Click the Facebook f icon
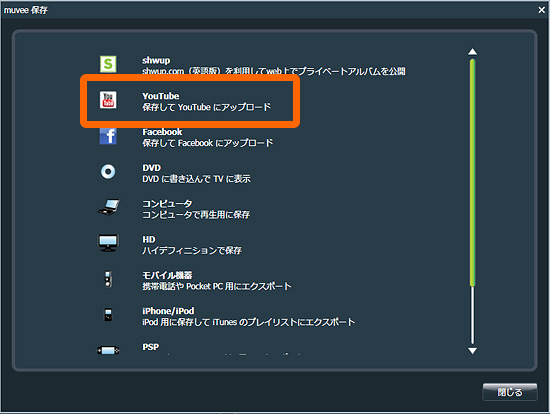550x414 pixels. [x=108, y=136]
